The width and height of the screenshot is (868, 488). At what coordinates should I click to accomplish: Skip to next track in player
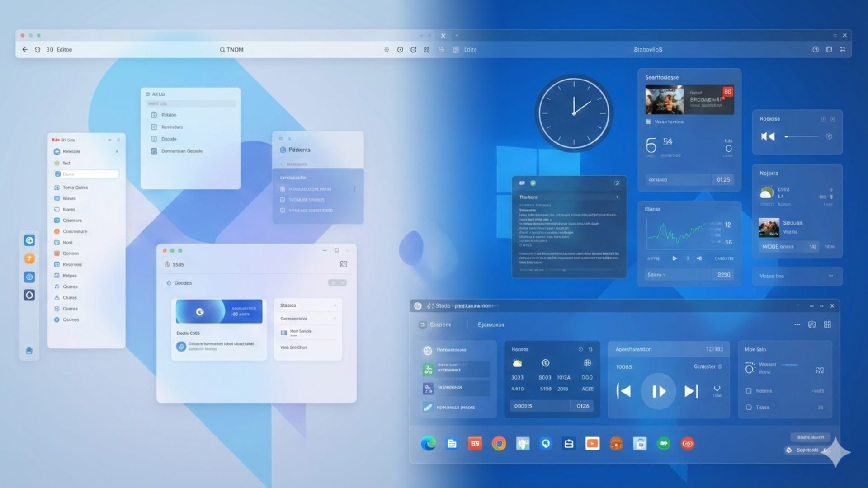pyautogui.click(x=691, y=391)
